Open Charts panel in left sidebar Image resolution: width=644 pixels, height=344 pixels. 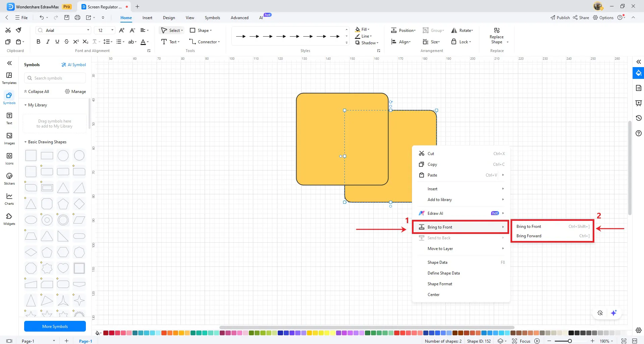tap(9, 199)
